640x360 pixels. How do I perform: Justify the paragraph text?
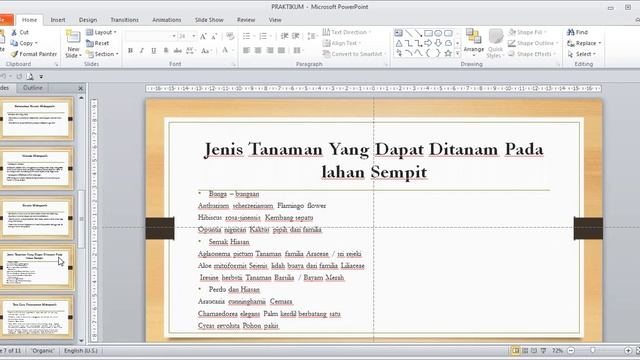[x=281, y=51]
